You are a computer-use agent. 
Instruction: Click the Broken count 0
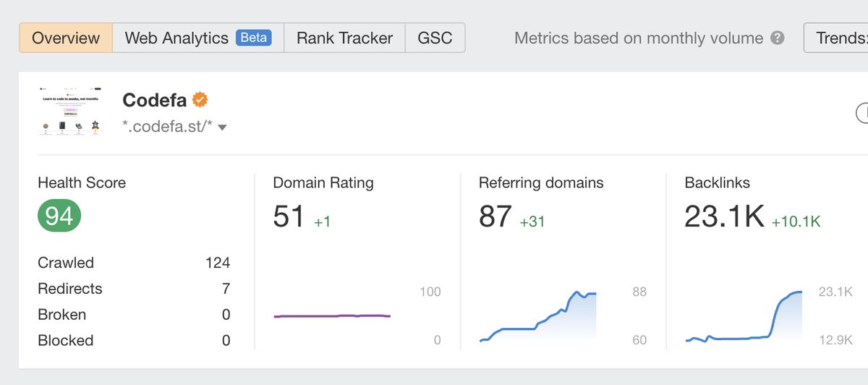click(x=226, y=315)
